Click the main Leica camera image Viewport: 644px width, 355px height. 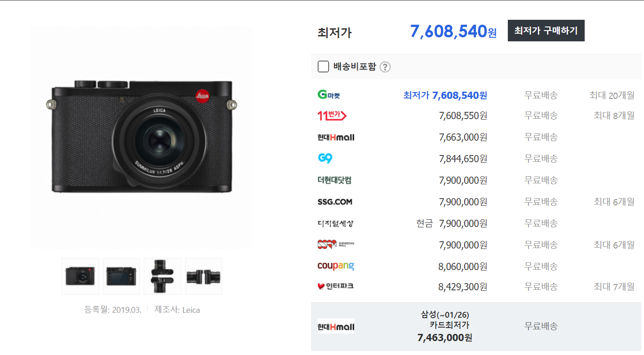click(142, 138)
